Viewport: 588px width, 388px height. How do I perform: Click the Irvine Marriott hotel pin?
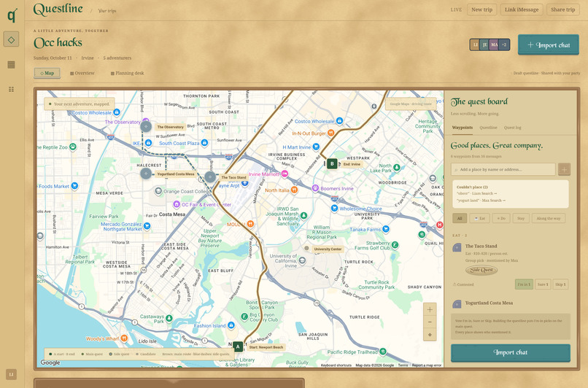[285, 174]
